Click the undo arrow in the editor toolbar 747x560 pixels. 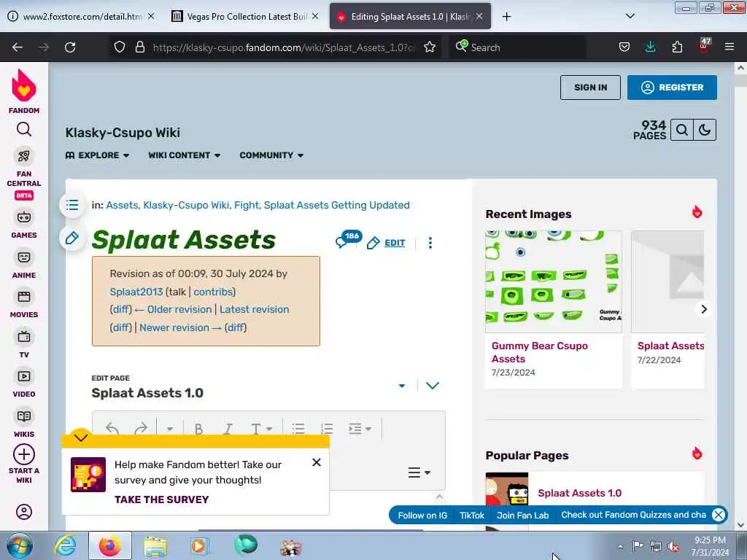tap(112, 429)
